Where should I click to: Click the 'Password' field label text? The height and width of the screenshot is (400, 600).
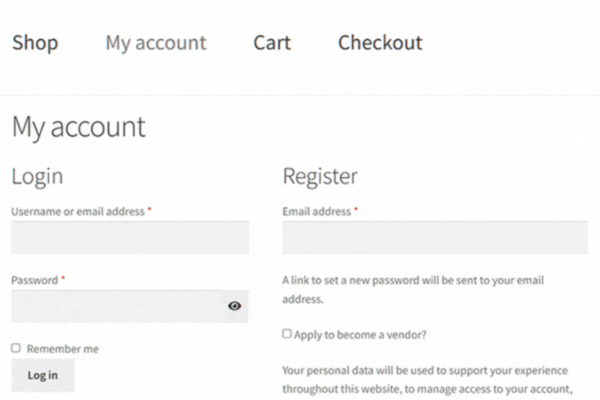click(x=34, y=281)
